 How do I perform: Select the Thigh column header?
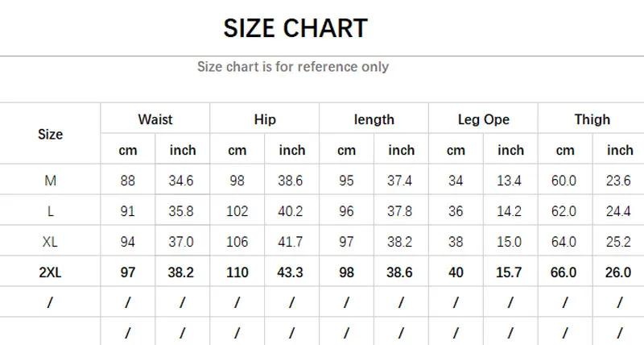[x=592, y=119]
